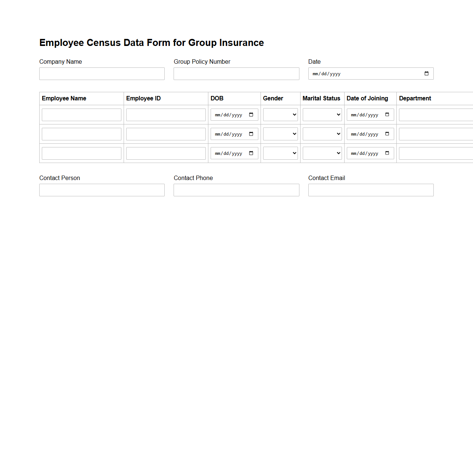Open the Gender dropdown in row two
This screenshot has width=473, height=476.
point(280,134)
